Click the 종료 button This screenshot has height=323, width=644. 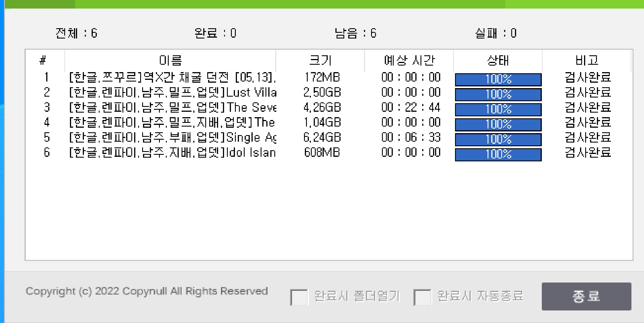pos(586,296)
